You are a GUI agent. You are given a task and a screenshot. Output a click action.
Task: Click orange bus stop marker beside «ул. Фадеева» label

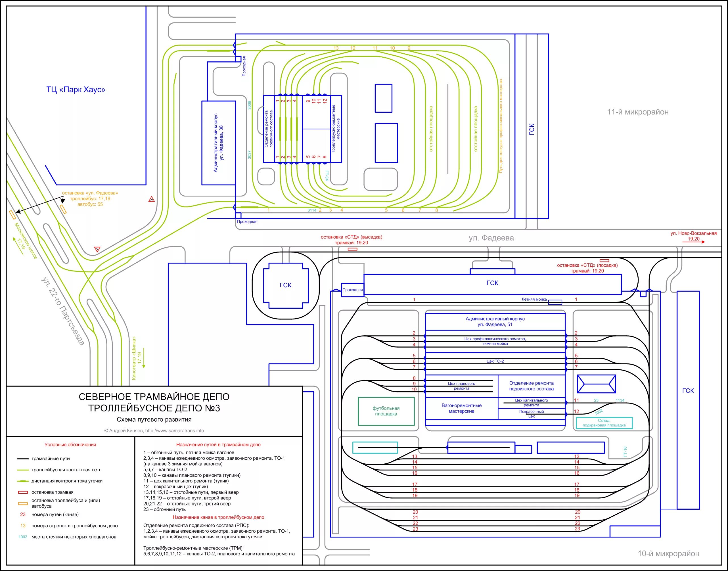click(x=63, y=209)
